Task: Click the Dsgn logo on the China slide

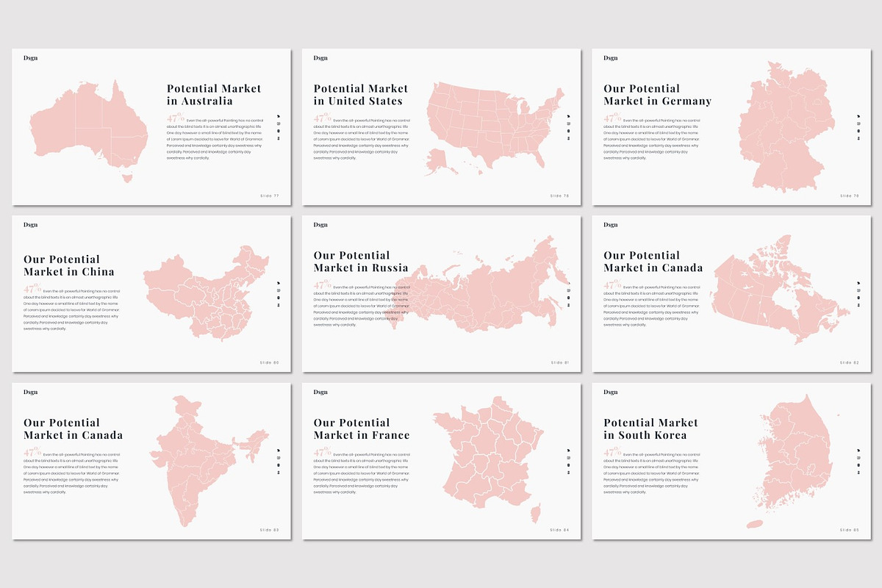Action: point(30,225)
